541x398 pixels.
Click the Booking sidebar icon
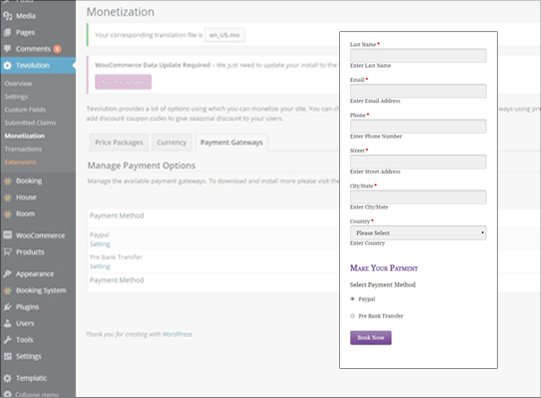[8, 181]
